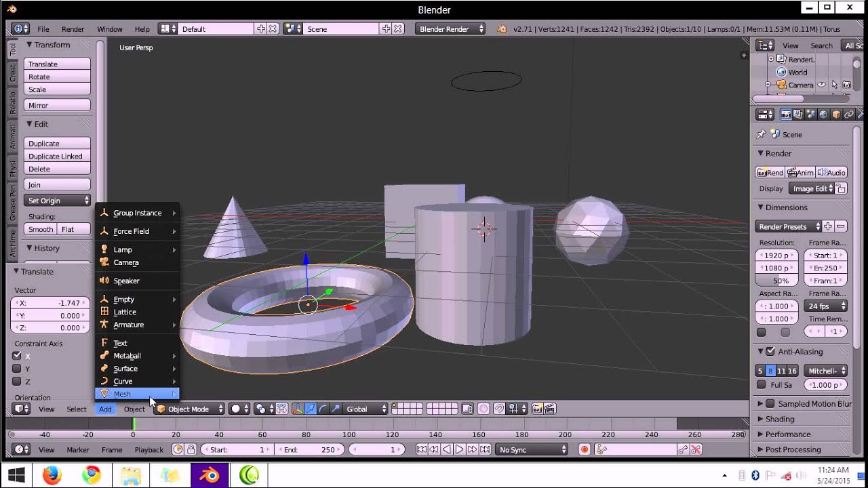The width and height of the screenshot is (868, 488).
Task: Select Lamp in the Add menu
Action: pyautogui.click(x=136, y=249)
